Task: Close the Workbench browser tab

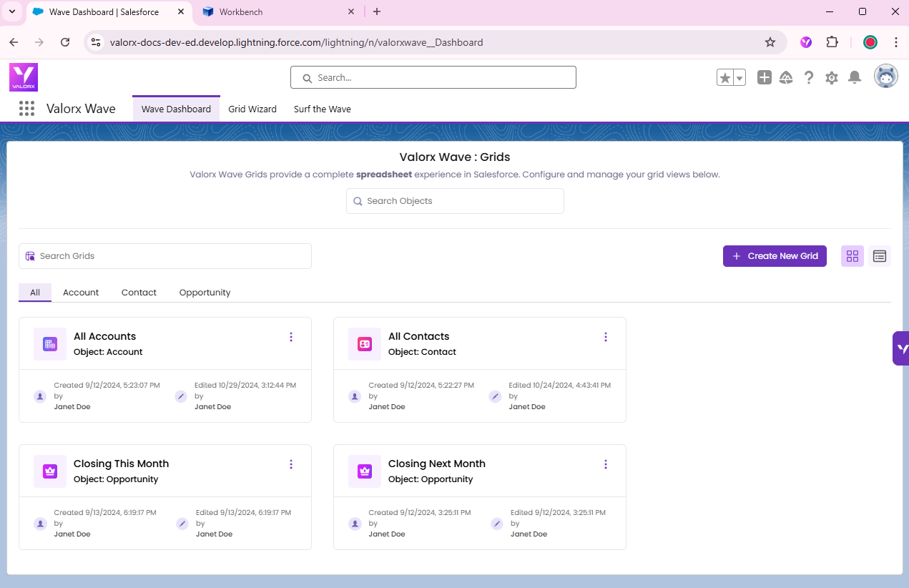Action: point(351,11)
